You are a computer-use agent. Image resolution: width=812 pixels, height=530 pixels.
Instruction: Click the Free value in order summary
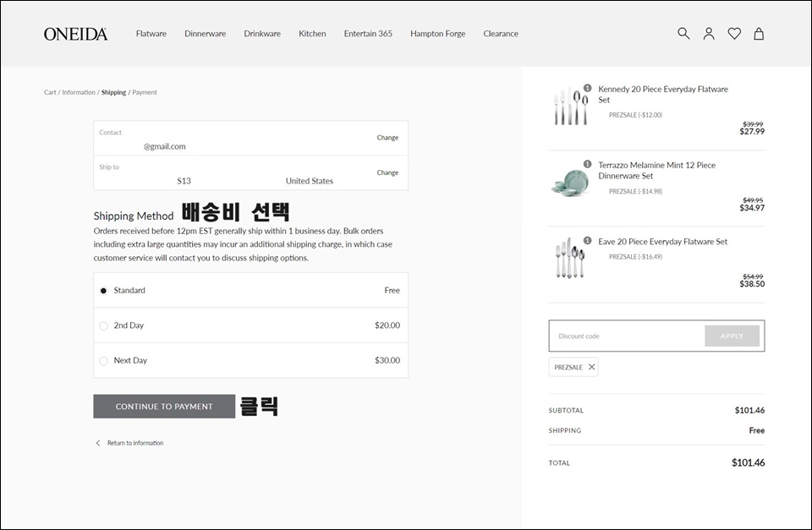tap(756, 430)
